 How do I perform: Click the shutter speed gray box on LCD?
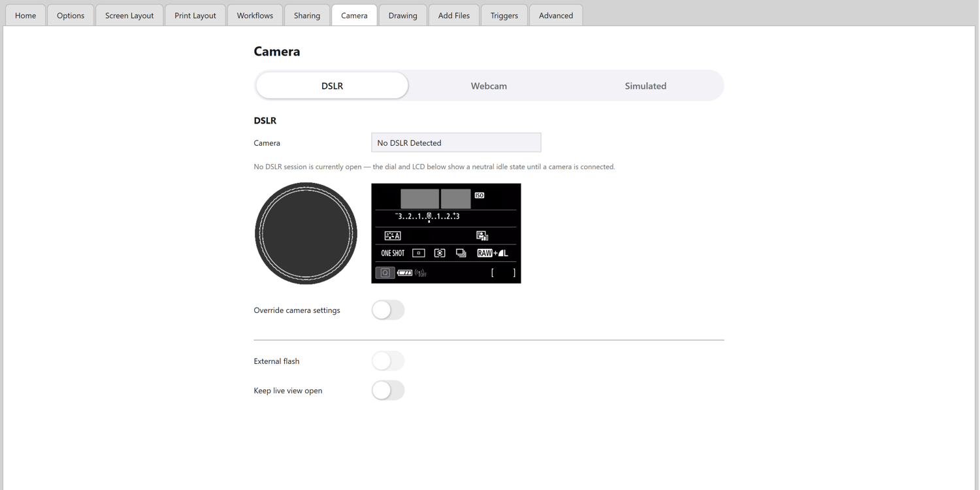click(419, 199)
